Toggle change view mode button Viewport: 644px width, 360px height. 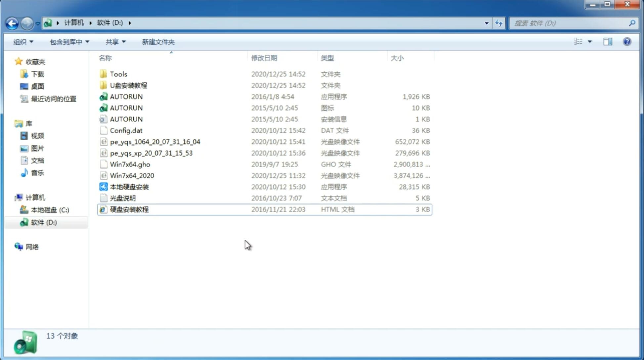582,42
